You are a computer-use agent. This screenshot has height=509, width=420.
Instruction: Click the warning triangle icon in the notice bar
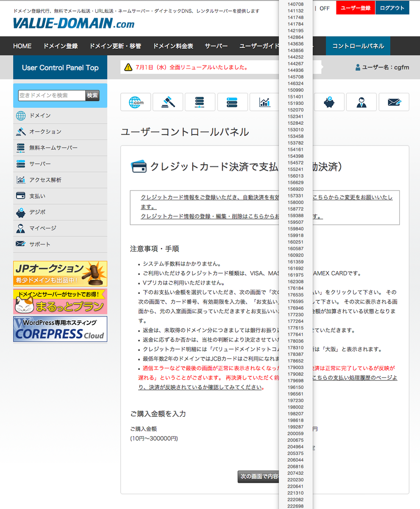(x=129, y=67)
